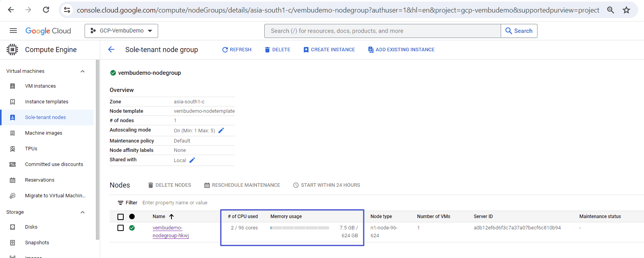
Task: Click the Filter icon above nodes table
Action: pyautogui.click(x=121, y=203)
